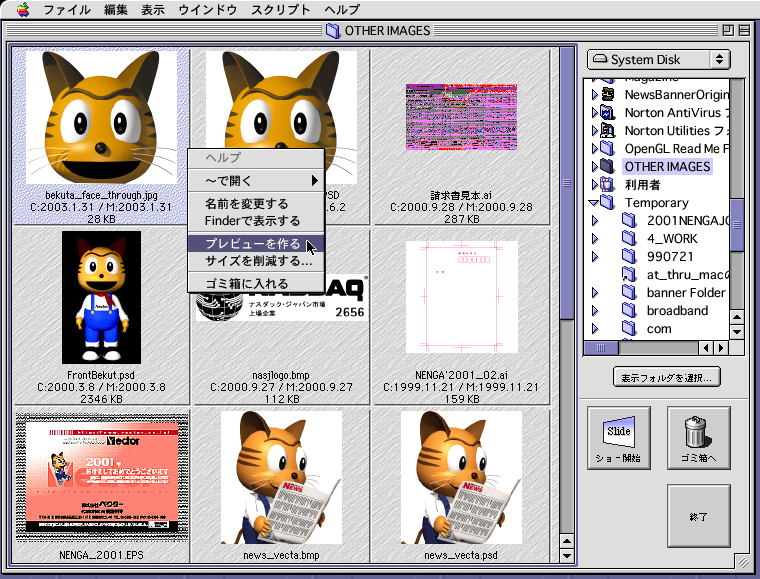
Task: Select the OpenGL Read Me folder icon
Action: coord(607,148)
